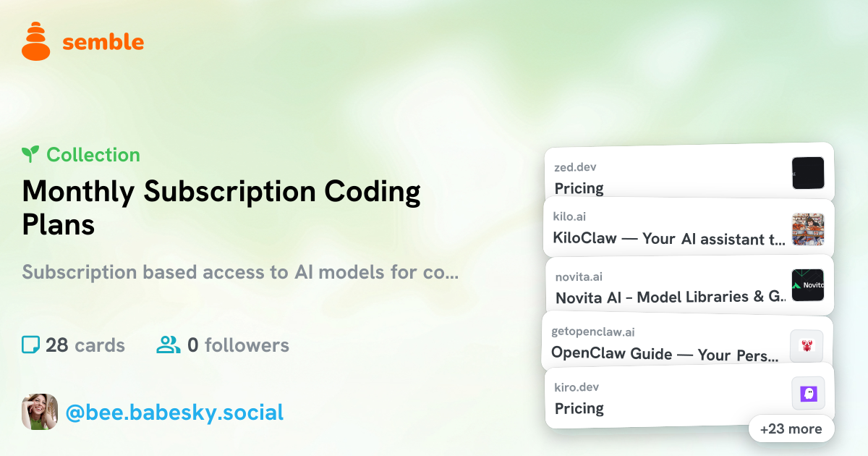Click the getopenclaw.ai red lobster icon
This screenshot has width=868, height=456.
(x=807, y=346)
